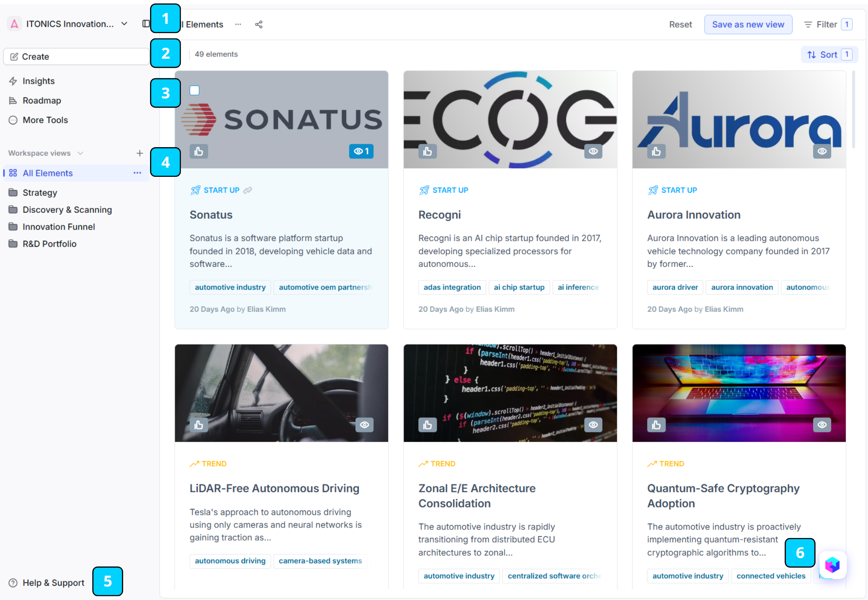Screen dimensions: 868x600
Task: Add a new workspace view with plus
Action: [140, 153]
